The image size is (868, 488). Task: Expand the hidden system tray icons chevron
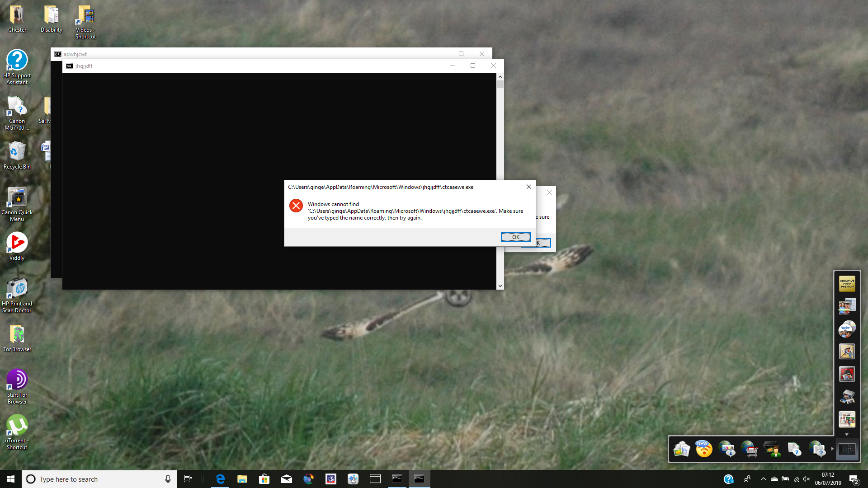(x=763, y=479)
